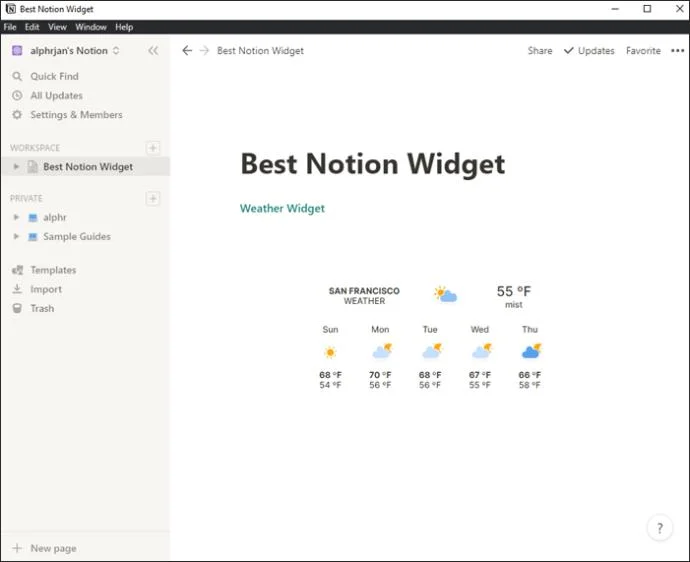This screenshot has height=562, width=690.
Task: Click the Import download icon
Action: point(17,289)
